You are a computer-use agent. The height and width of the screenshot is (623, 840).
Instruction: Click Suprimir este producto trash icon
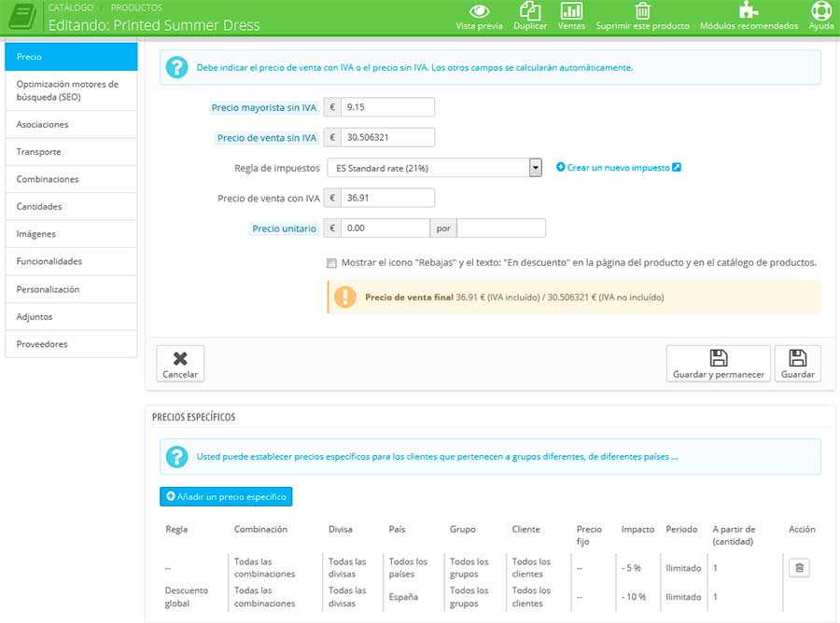[x=642, y=11]
